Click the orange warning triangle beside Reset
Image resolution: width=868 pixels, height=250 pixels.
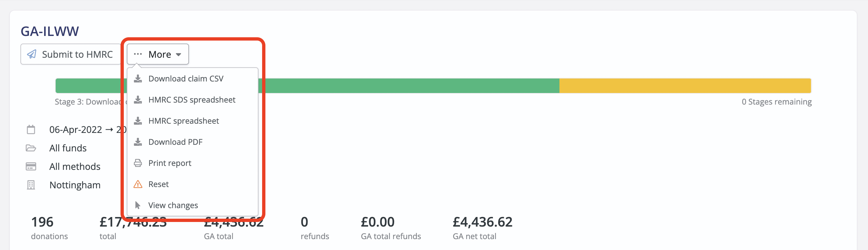tap(138, 184)
